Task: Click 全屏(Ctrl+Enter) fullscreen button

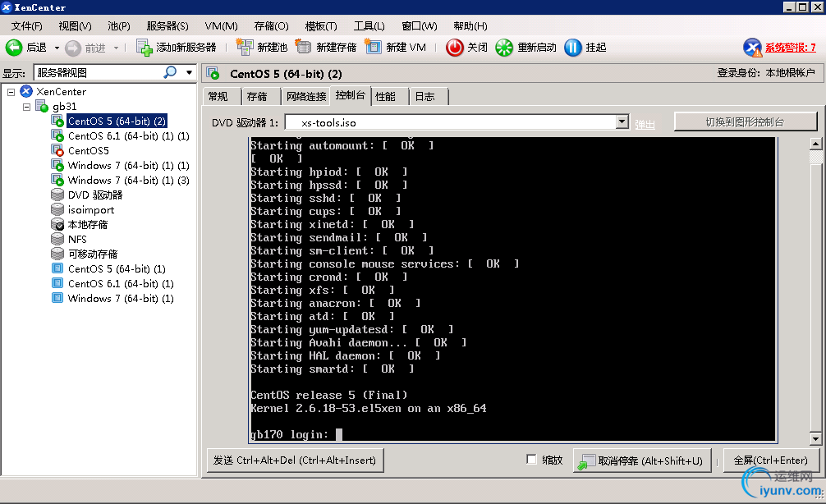Action: pos(770,460)
